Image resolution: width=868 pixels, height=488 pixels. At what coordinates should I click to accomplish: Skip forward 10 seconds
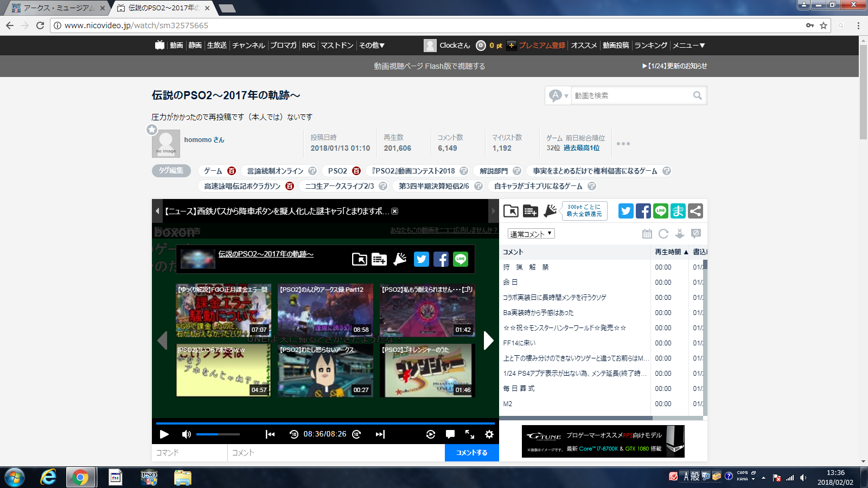[356, 434]
